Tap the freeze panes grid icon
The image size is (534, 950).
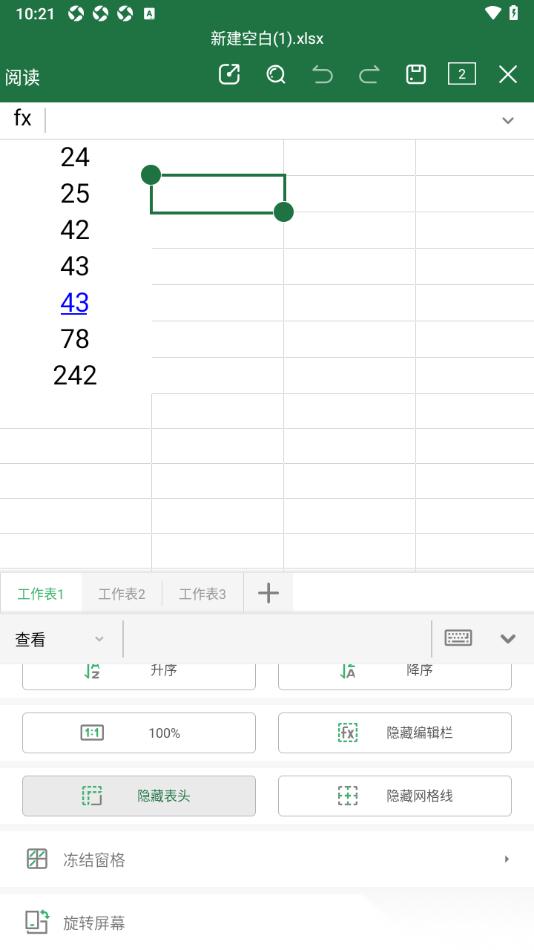[x=37, y=859]
